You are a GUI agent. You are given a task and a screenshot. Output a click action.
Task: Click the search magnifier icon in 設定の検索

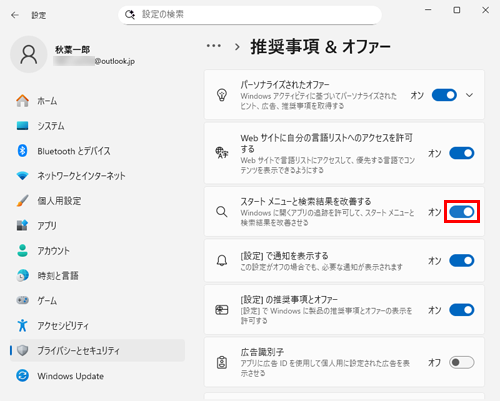tap(130, 14)
